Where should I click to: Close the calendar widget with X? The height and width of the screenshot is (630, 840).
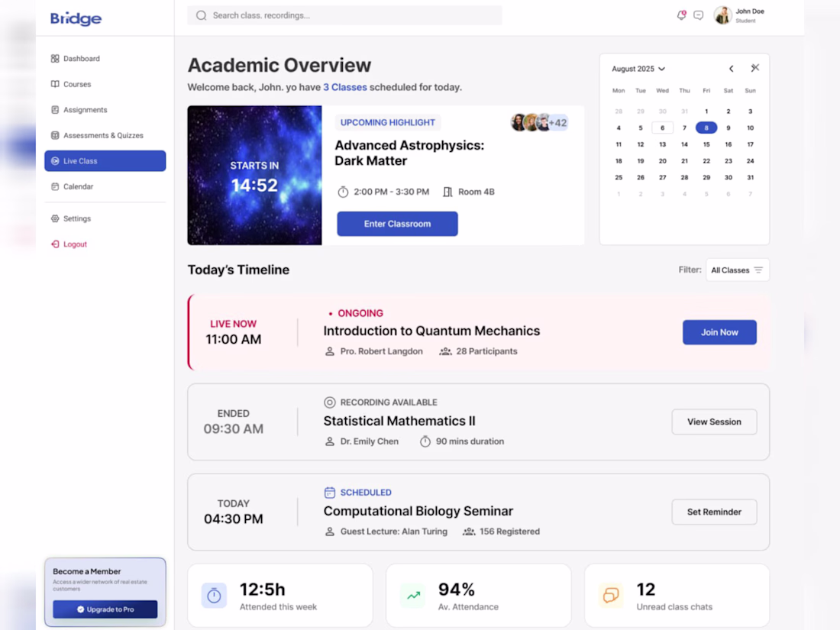(x=754, y=68)
